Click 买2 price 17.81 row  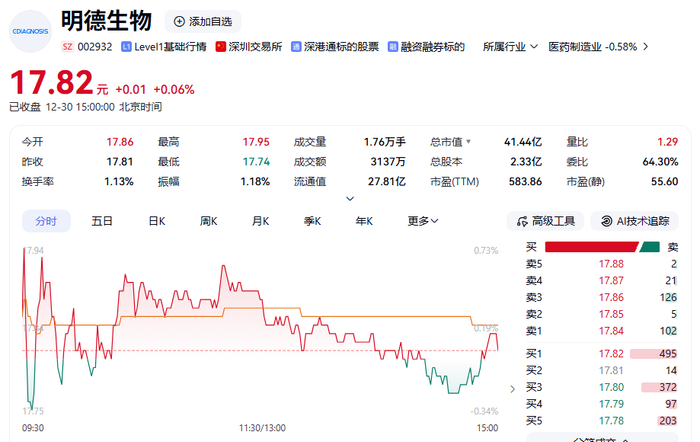[x=601, y=371]
